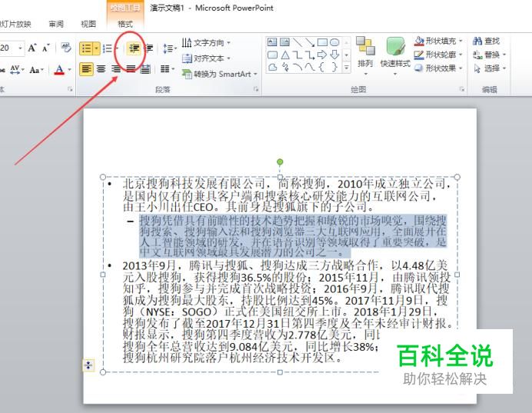Open the 排列 arrange menu
Screen dimensions: 532x413
365,56
